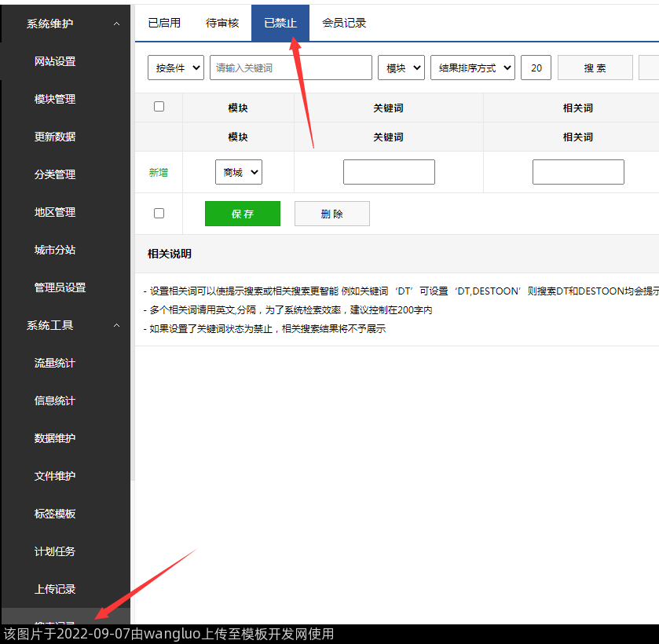Open 模块管理 in the sidebar
This screenshot has width=659, height=644.
(55, 99)
